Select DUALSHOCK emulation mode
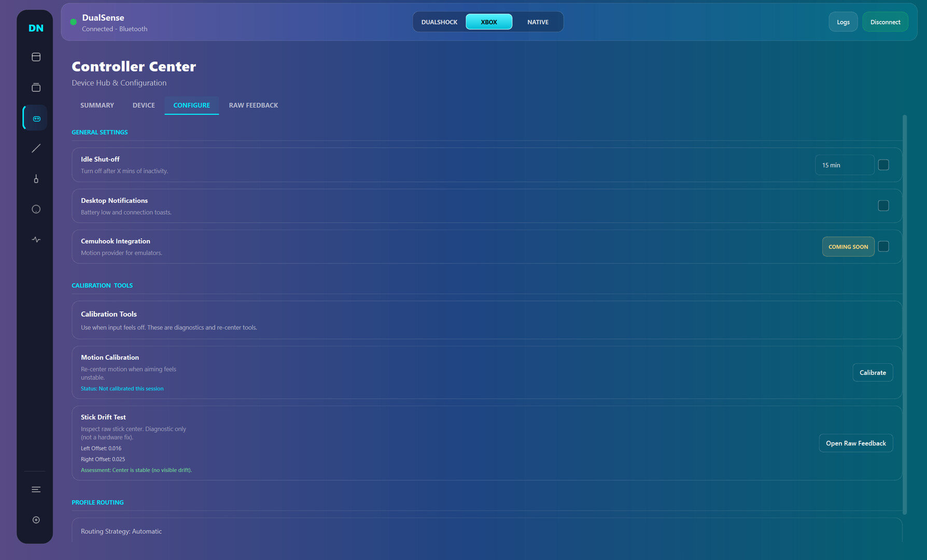927x560 pixels. [439, 22]
